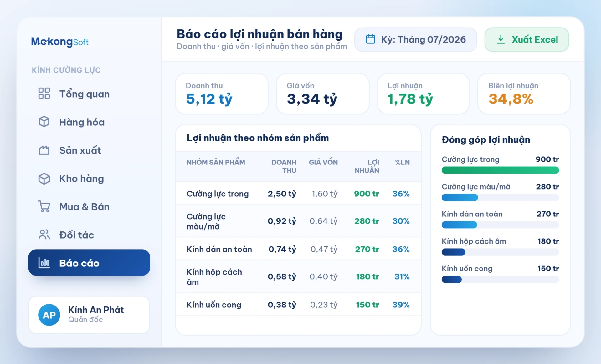Go to Sản xuất section

click(89, 150)
